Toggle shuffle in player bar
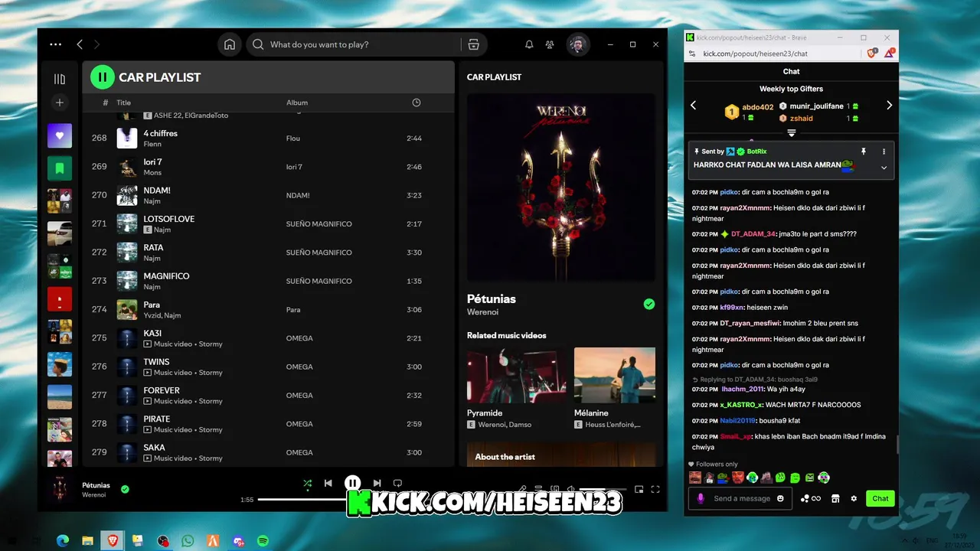The width and height of the screenshot is (980, 551). click(307, 483)
